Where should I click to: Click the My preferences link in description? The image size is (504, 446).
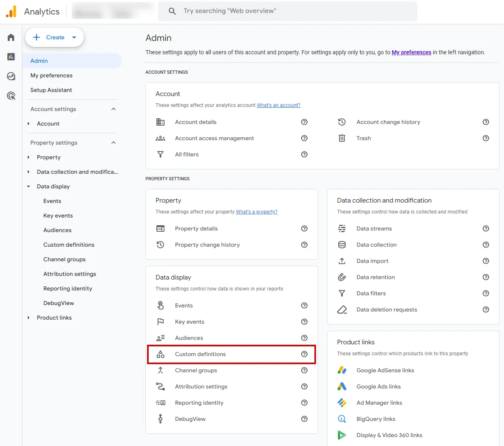coord(411,52)
